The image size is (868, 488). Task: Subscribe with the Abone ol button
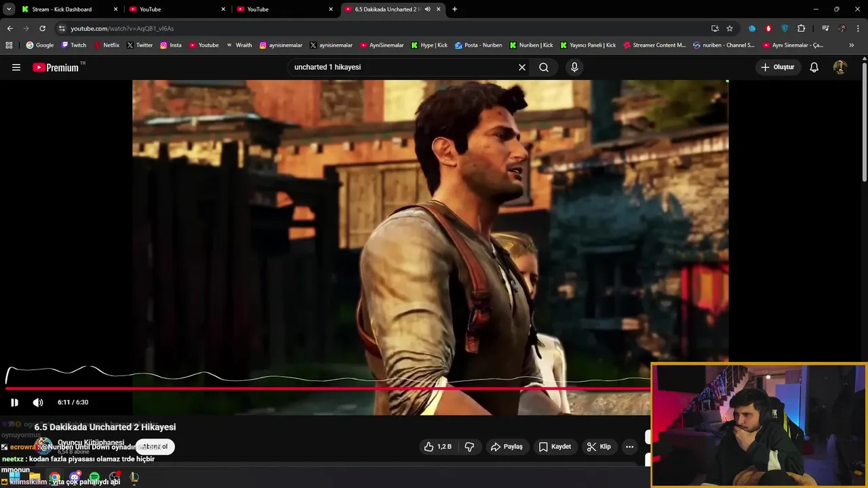pos(155,447)
